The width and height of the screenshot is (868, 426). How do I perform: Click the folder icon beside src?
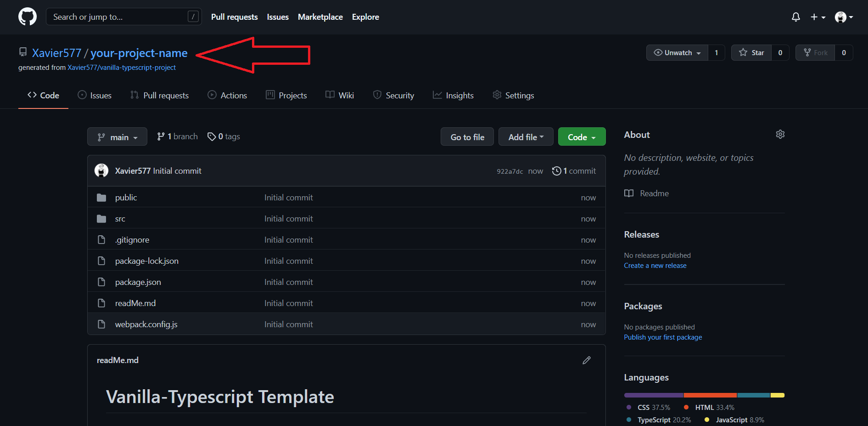point(101,219)
